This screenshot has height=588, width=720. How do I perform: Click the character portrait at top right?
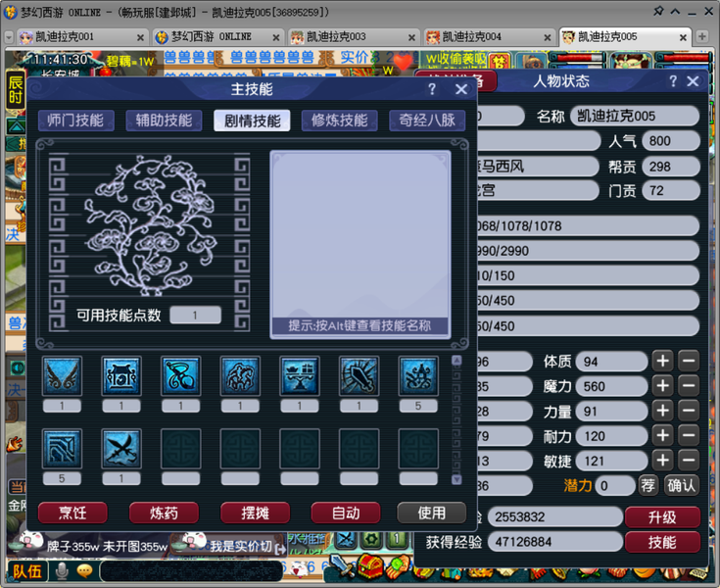631,63
